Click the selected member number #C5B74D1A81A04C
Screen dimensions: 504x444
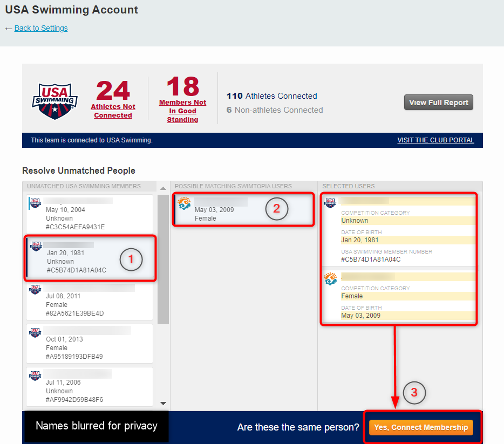pos(371,259)
